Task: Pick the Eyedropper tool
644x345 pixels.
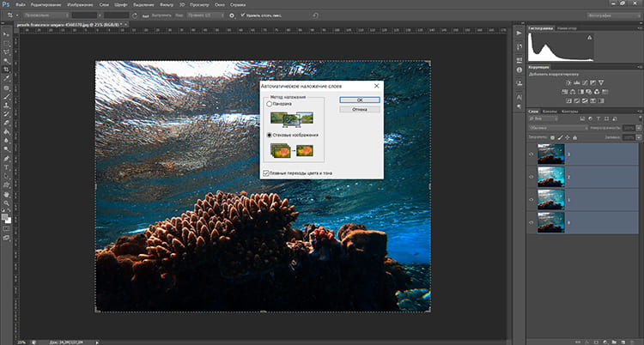Action: coord(7,77)
